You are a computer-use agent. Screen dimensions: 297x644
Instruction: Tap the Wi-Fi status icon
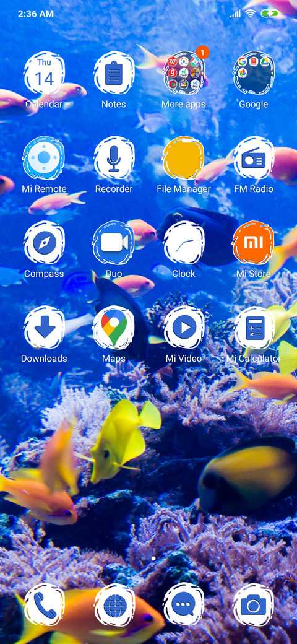(x=249, y=14)
